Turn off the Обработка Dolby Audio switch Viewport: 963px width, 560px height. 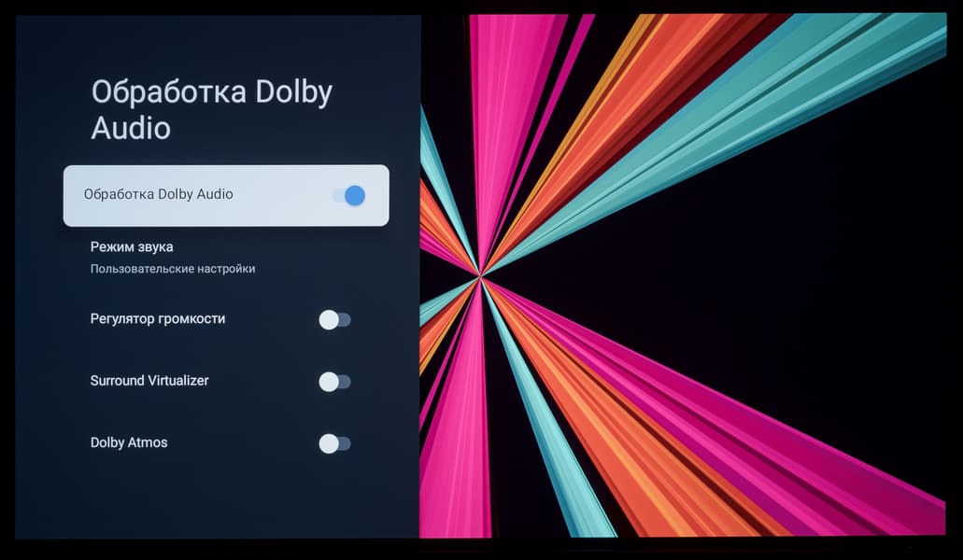pos(348,196)
